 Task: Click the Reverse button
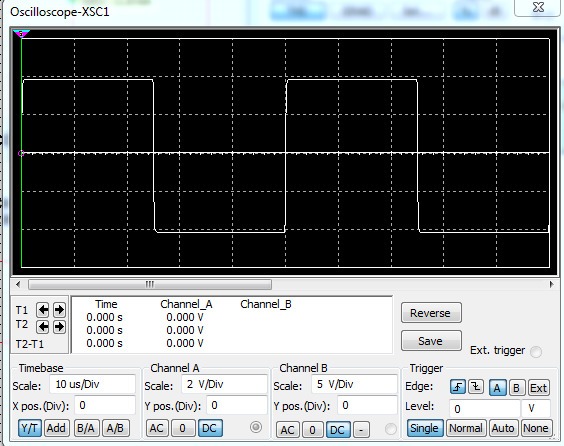431,313
